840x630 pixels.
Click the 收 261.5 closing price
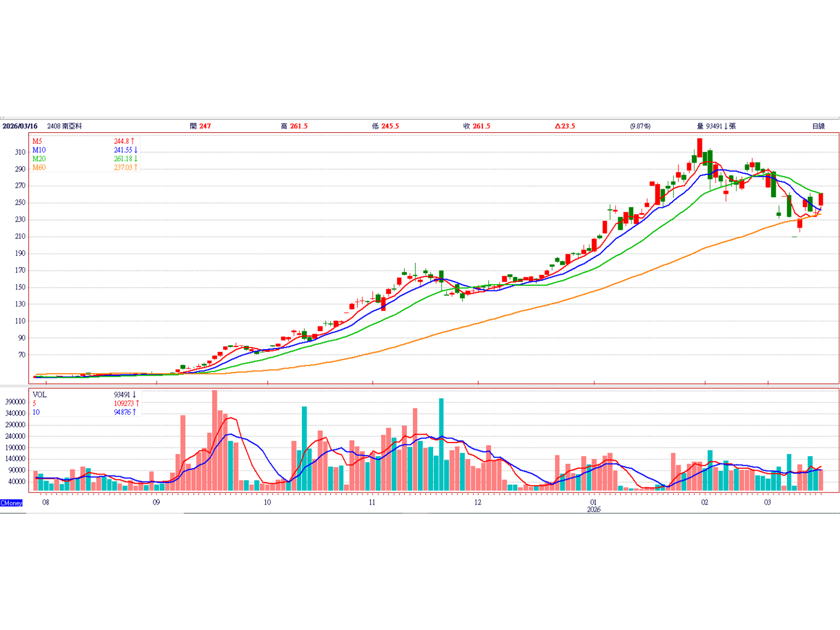477,126
